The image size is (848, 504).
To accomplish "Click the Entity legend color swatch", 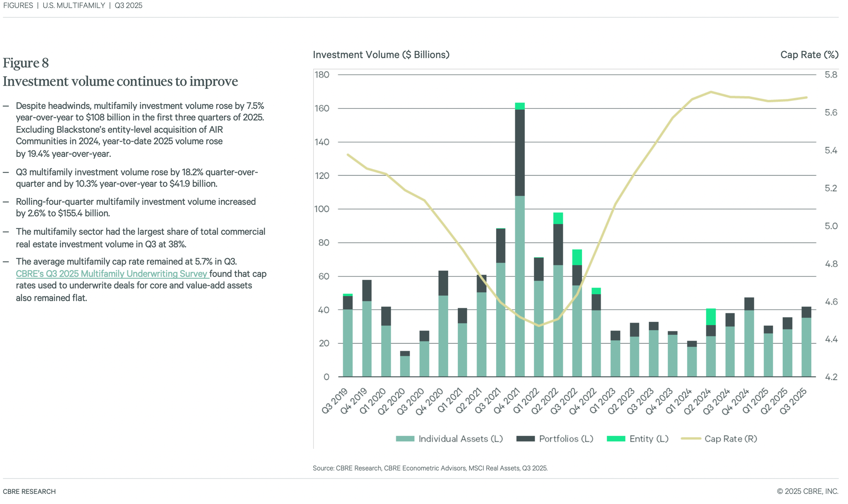I will [616, 439].
